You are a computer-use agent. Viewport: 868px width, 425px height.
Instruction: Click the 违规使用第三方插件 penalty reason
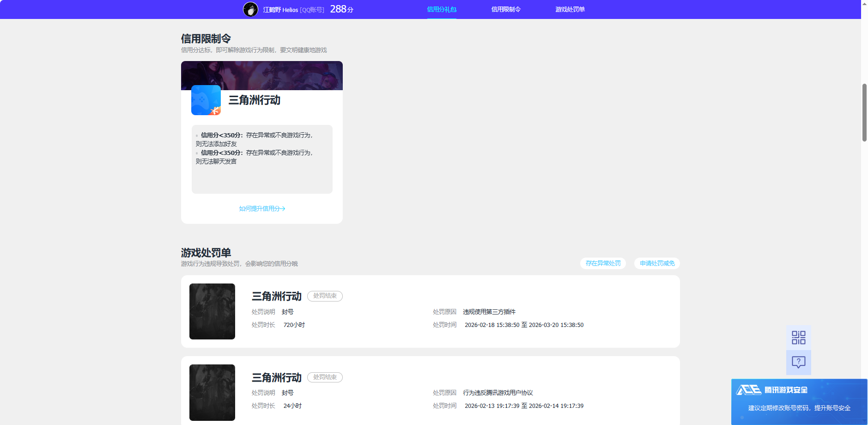tap(489, 312)
